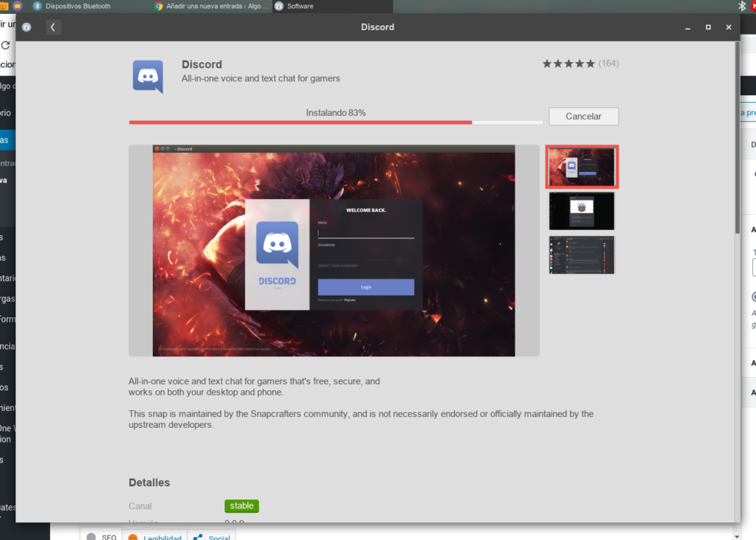Click the browser scroll-down arrow at the bottom right
Image resolution: width=756 pixels, height=540 pixels.
(x=736, y=536)
